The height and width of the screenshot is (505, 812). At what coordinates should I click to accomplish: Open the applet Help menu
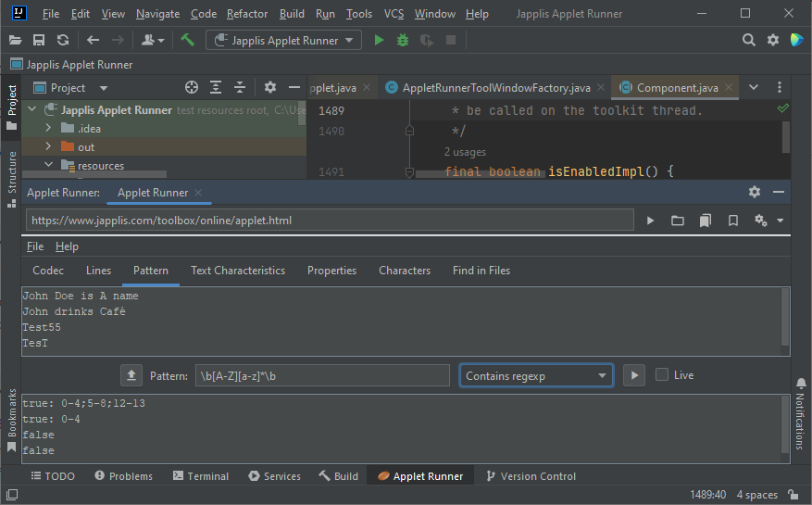(67, 246)
